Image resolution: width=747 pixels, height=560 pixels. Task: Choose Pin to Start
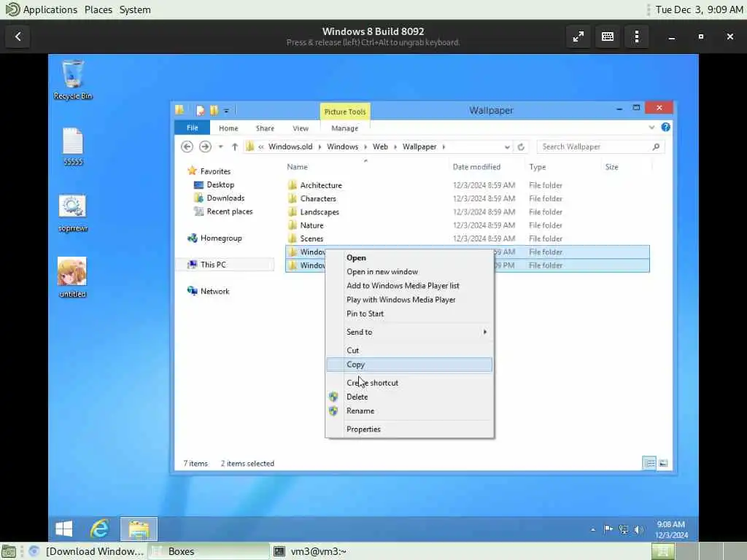pyautogui.click(x=409, y=314)
